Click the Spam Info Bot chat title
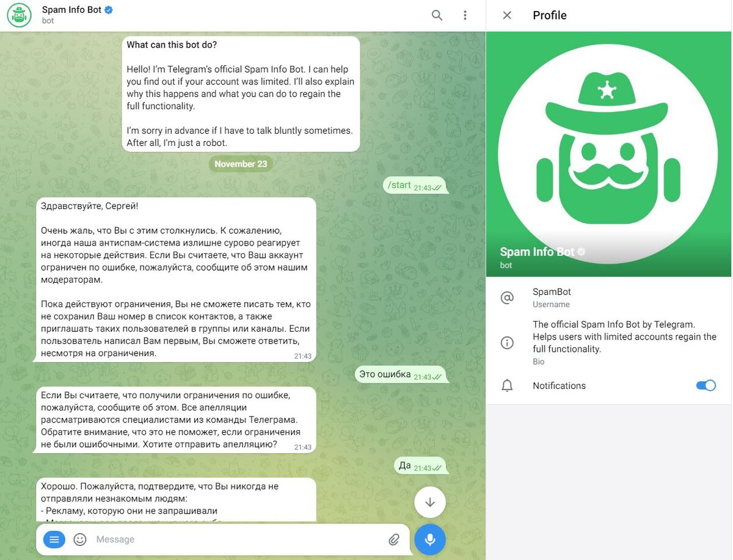Screen dimensions: 733x560 [x=71, y=10]
